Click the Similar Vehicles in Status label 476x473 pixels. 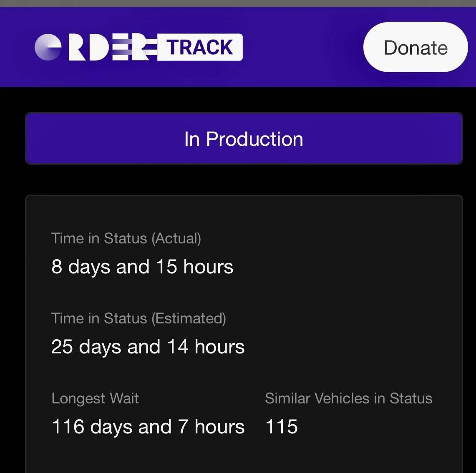tap(348, 398)
